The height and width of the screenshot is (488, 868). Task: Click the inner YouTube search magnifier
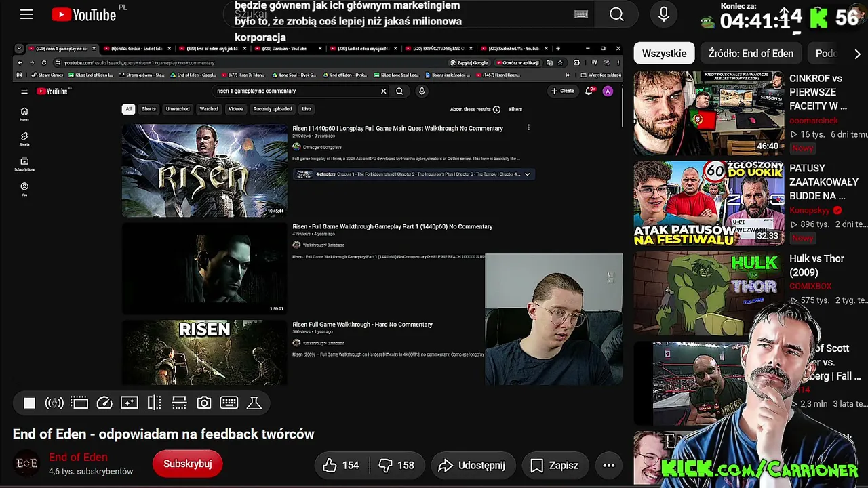coord(399,91)
